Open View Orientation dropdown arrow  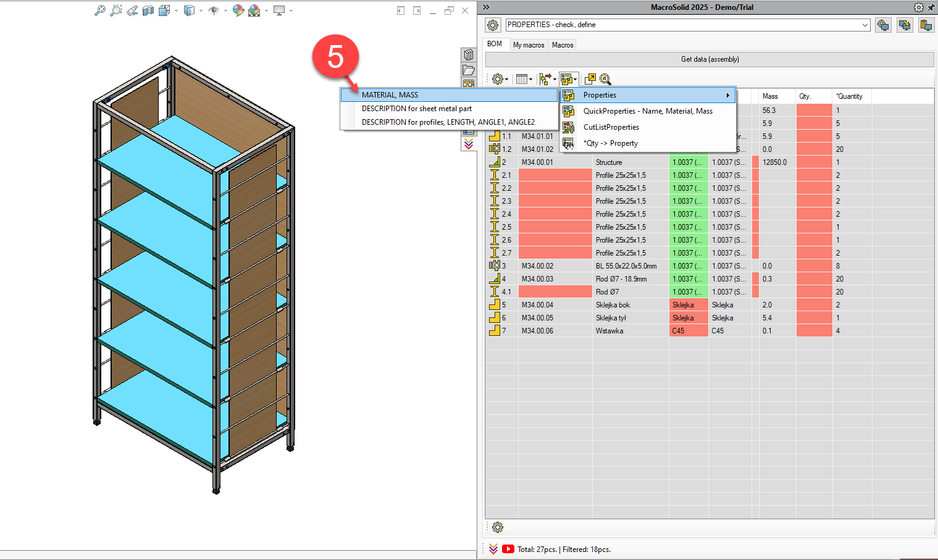click(176, 10)
